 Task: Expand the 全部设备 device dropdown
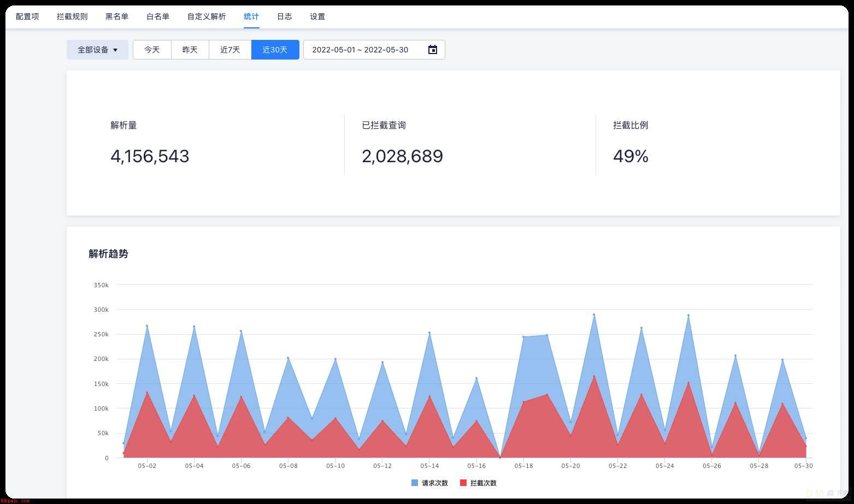(97, 50)
